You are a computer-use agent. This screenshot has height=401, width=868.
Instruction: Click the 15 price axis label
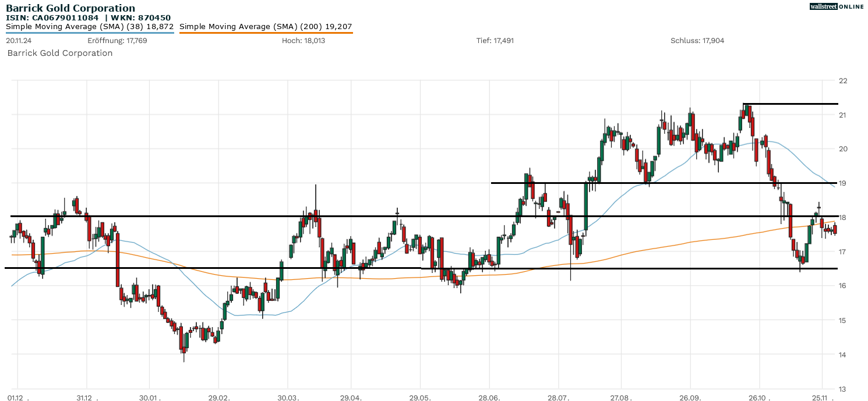point(842,320)
